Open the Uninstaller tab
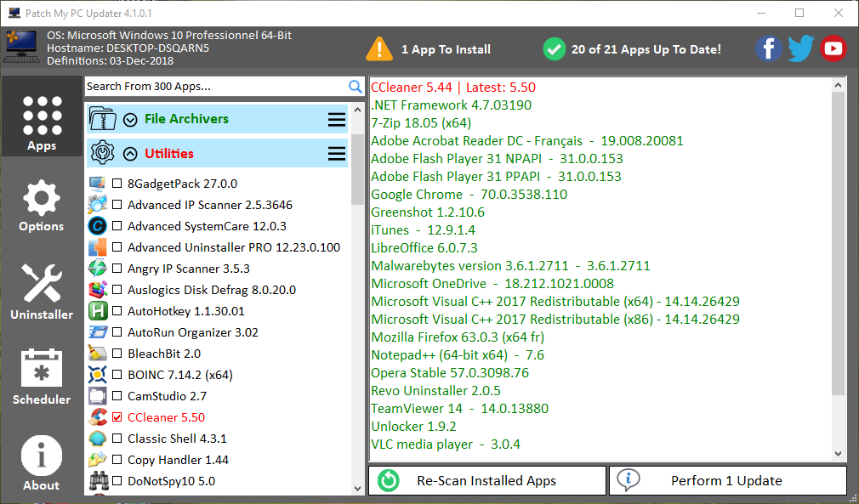The height and width of the screenshot is (504, 859). pos(42,293)
